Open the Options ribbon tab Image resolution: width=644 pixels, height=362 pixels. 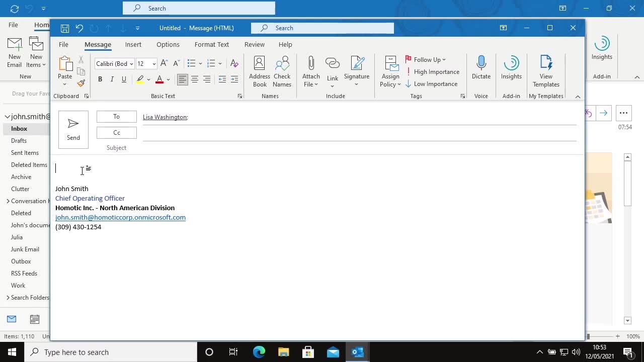tap(168, 45)
